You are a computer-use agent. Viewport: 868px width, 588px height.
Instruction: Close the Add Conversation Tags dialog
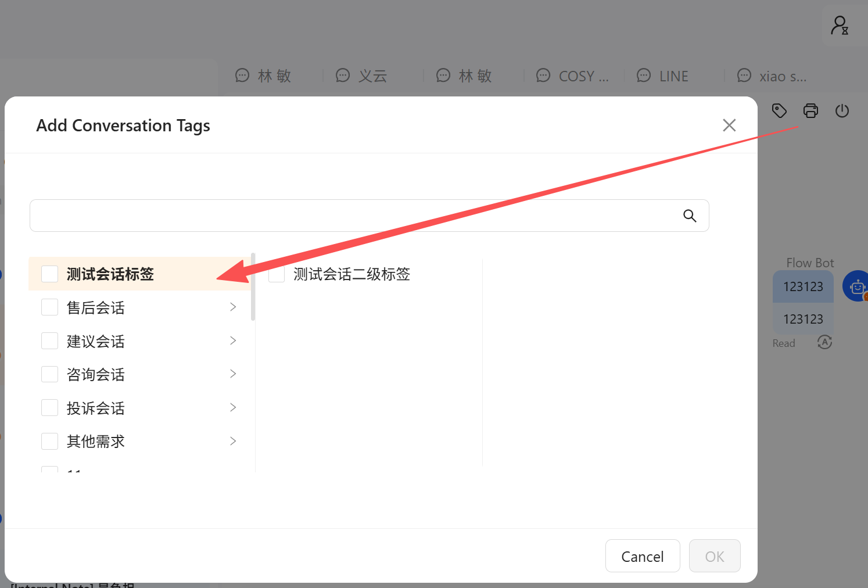pyautogui.click(x=729, y=125)
